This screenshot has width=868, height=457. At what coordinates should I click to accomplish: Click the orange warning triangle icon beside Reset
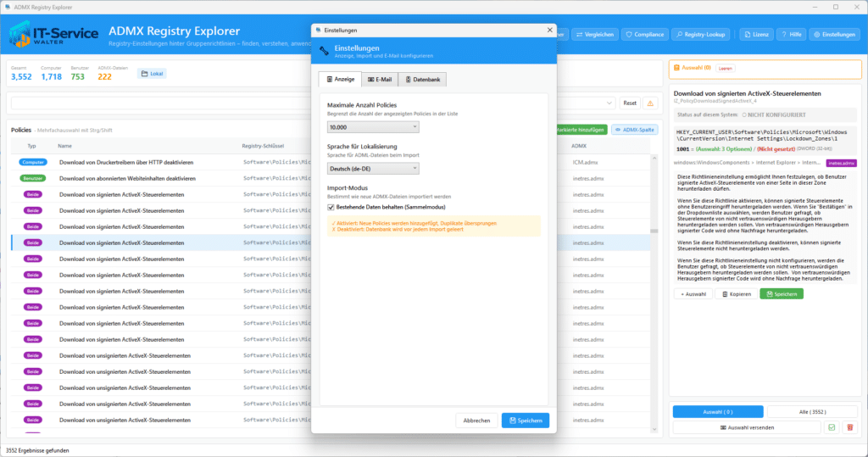tap(650, 103)
